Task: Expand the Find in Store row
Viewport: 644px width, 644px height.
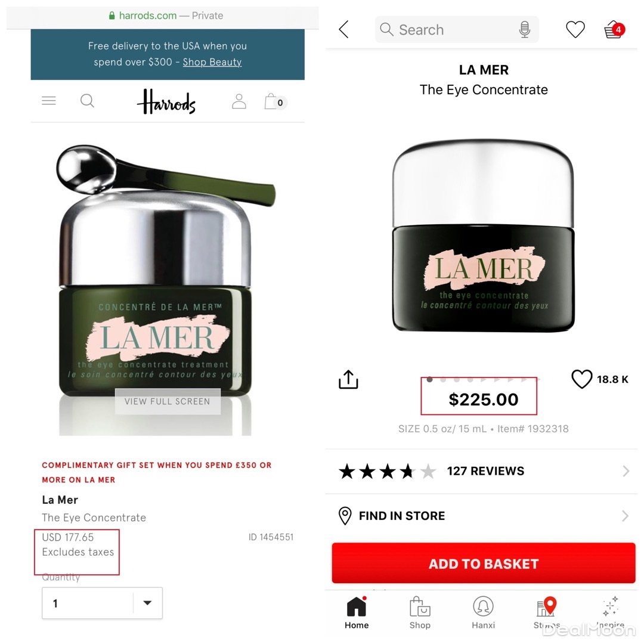Action: click(x=484, y=516)
